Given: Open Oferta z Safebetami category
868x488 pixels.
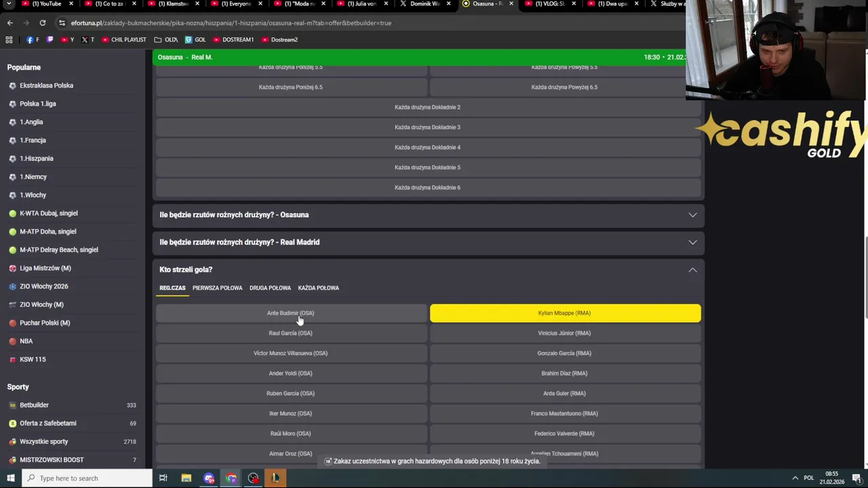Looking at the screenshot, I should click(x=72, y=424).
